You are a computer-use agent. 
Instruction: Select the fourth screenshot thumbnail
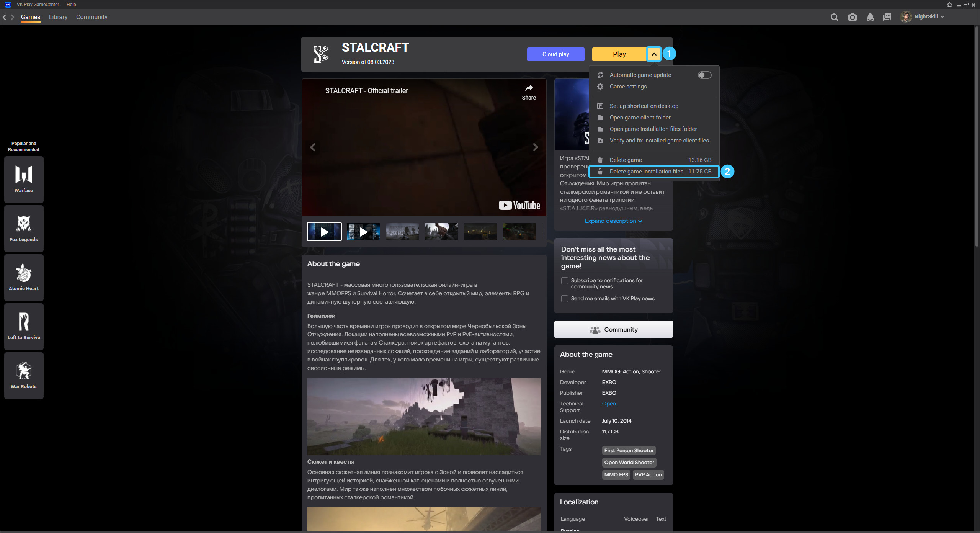pos(441,232)
